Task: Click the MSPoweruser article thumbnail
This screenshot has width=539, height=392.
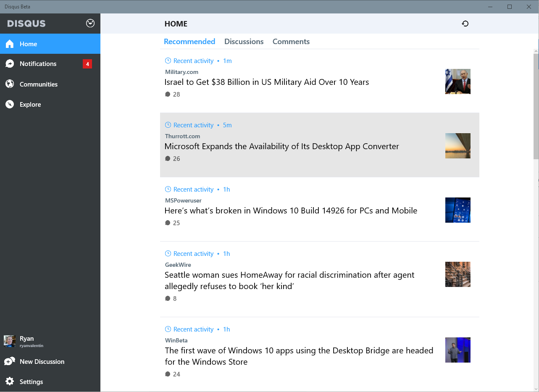Action: (457, 210)
